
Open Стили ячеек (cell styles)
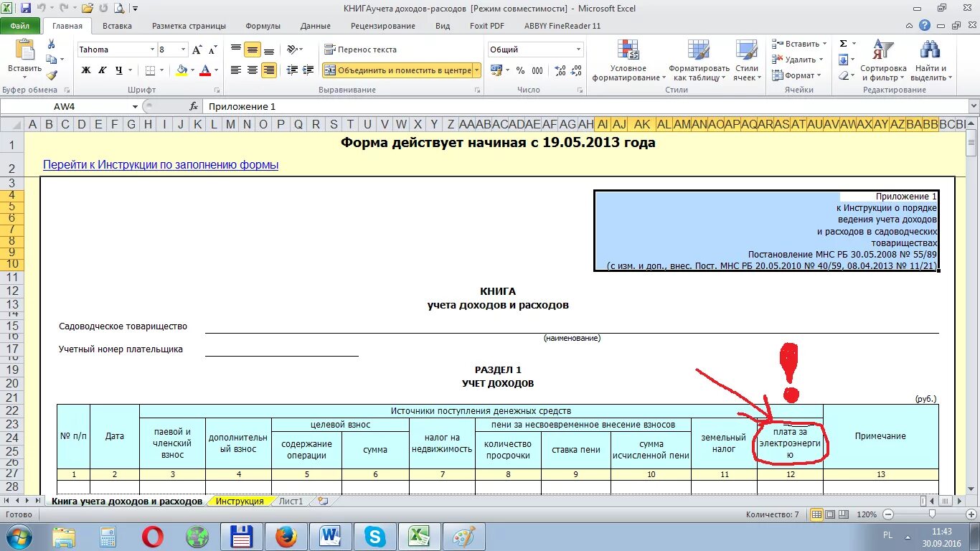[747, 60]
